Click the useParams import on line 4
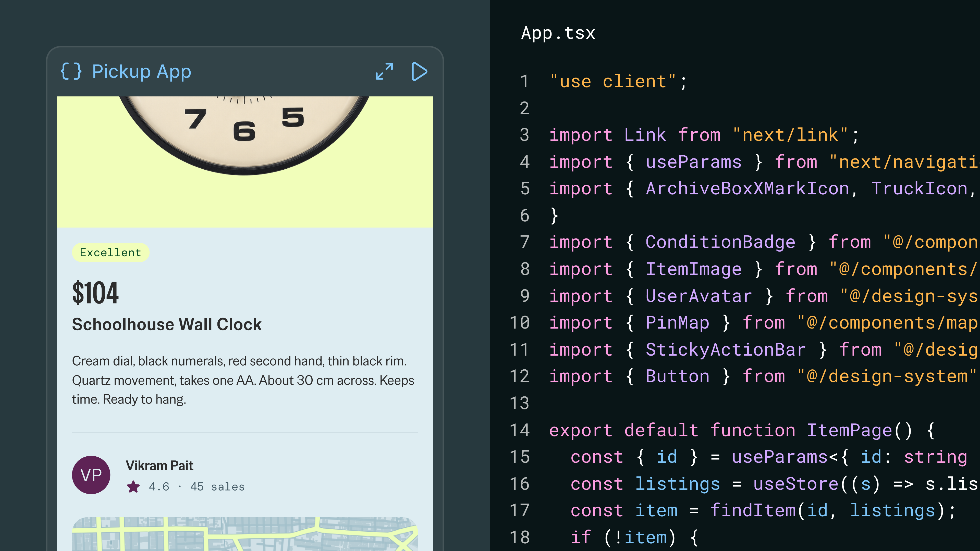The image size is (980, 551). (x=694, y=162)
